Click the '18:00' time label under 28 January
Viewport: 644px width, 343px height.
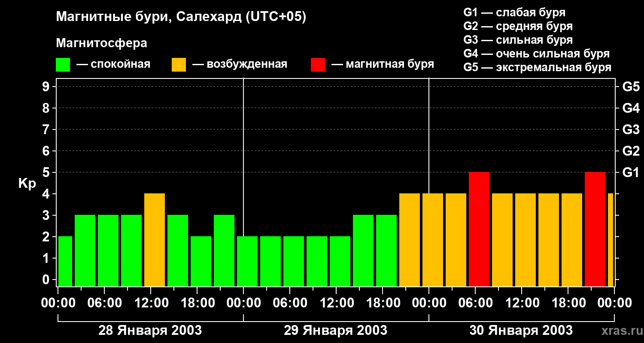(197, 303)
